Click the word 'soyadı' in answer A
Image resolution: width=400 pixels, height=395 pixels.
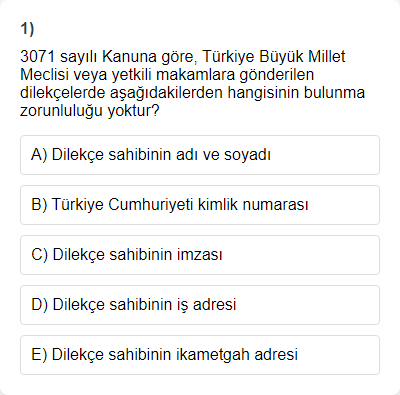[247, 155]
